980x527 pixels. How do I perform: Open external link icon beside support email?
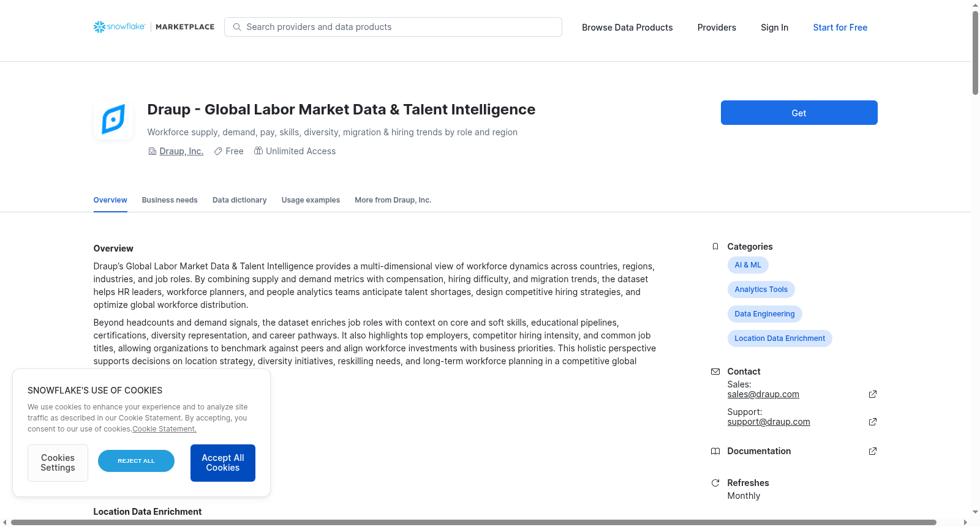[x=873, y=422]
